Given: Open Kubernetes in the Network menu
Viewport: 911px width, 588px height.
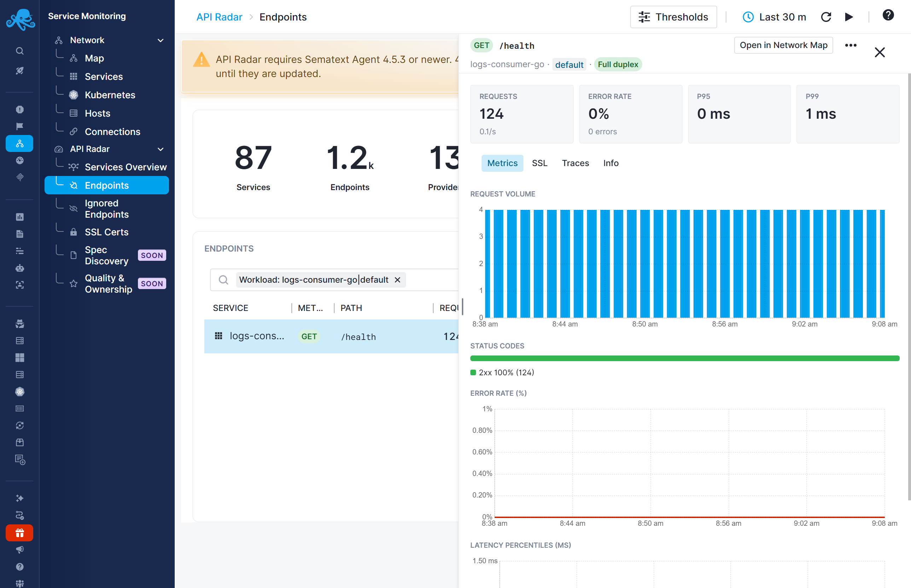Looking at the screenshot, I should (110, 95).
